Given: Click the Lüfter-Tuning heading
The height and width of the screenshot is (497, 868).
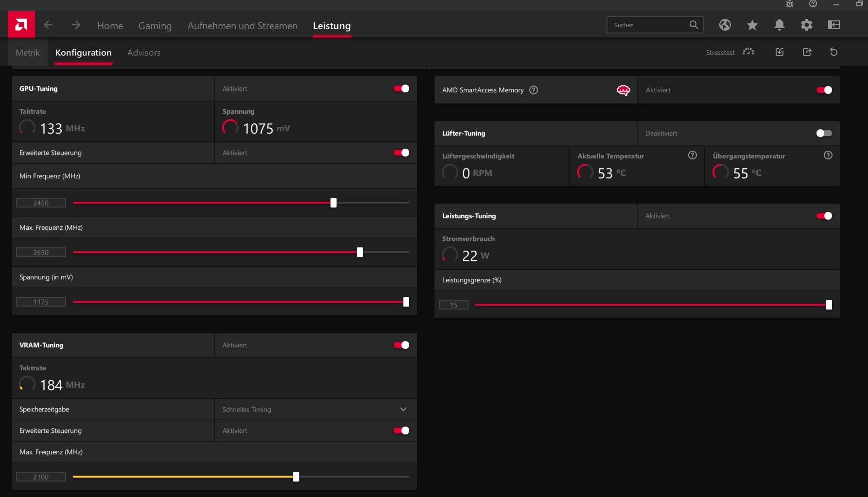Looking at the screenshot, I should pos(464,133).
